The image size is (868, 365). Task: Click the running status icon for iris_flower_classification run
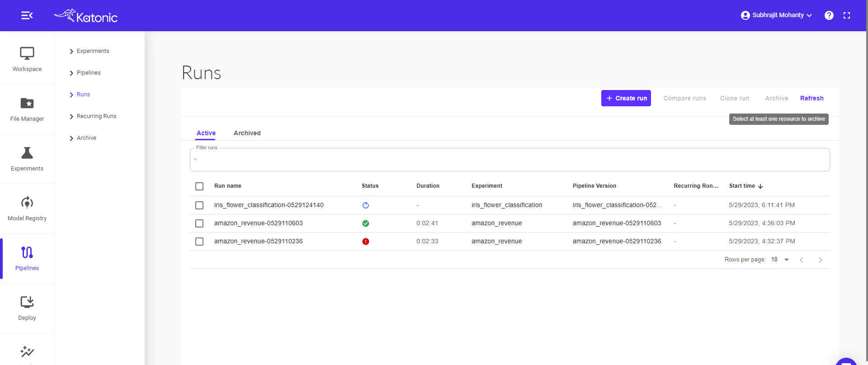click(x=366, y=205)
